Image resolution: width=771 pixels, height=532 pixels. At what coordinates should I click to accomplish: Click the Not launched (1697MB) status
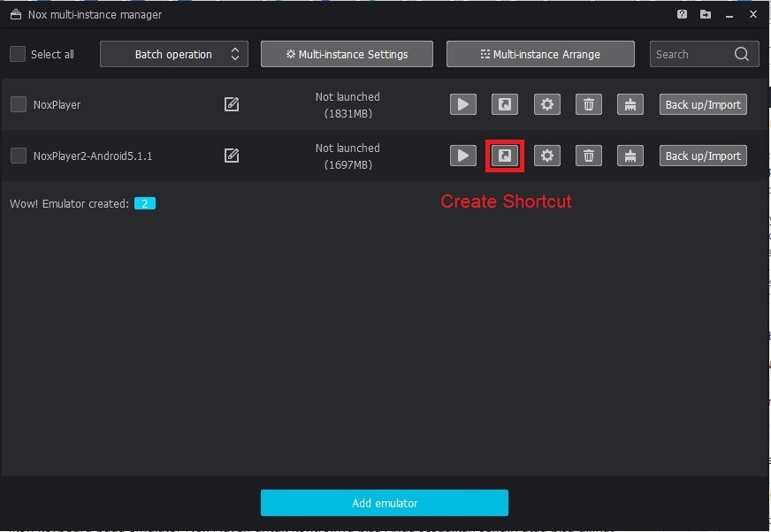347,156
